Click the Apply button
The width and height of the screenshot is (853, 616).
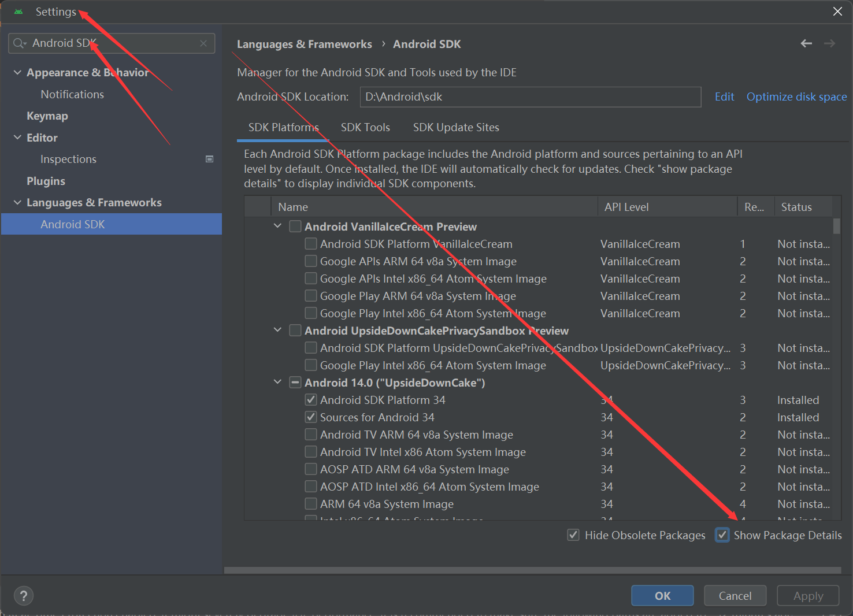808,596
